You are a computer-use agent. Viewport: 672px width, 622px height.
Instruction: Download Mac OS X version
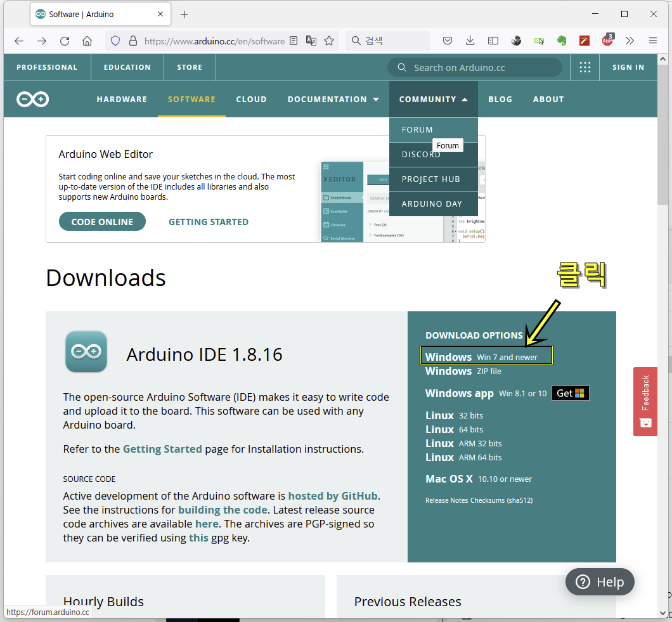click(478, 479)
